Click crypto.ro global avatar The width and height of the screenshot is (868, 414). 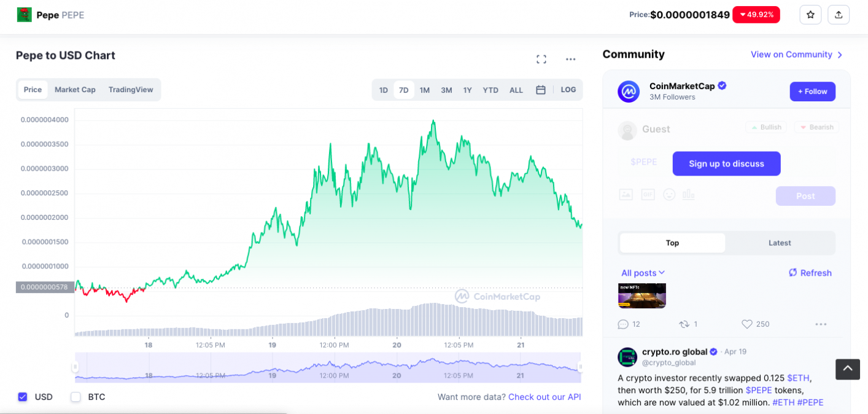click(x=627, y=357)
